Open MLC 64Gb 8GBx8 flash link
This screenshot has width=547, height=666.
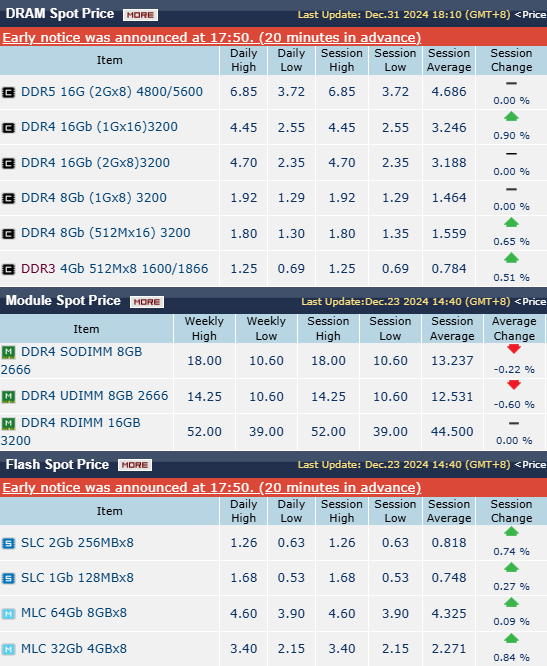[x=74, y=613]
